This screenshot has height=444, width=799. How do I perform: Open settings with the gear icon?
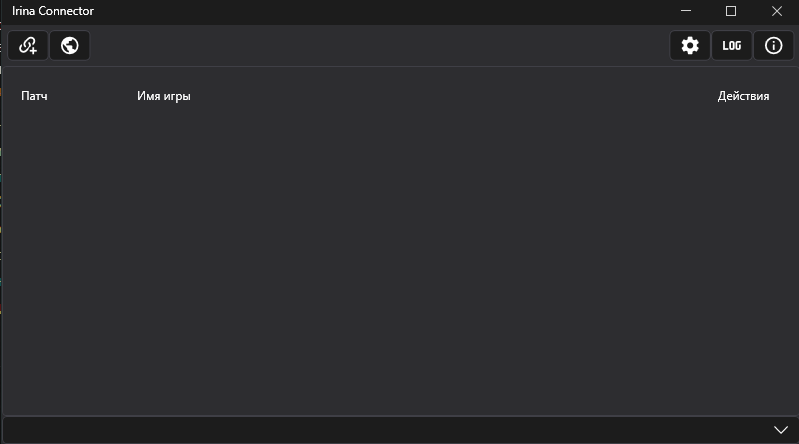click(690, 45)
